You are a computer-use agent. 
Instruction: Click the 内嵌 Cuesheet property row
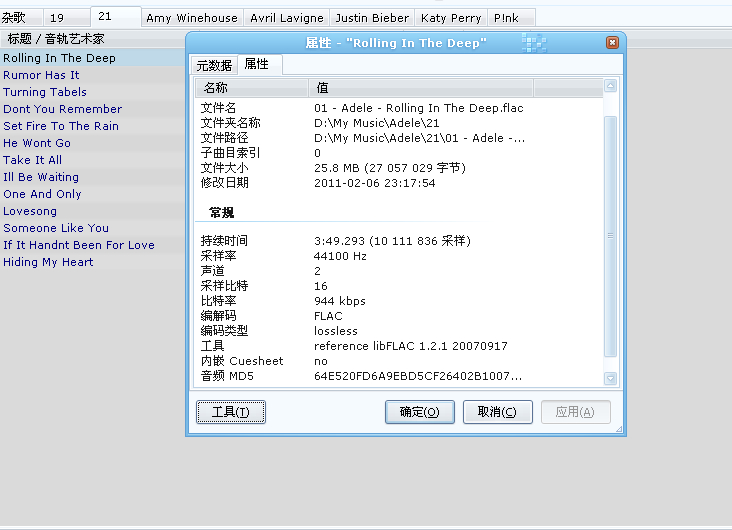click(x=399, y=361)
